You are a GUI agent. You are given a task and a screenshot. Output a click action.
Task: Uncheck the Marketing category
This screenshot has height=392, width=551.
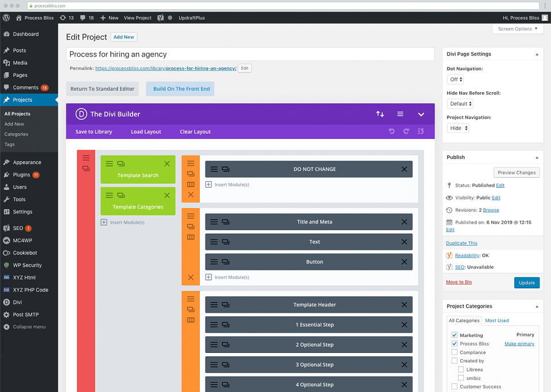tap(455, 335)
